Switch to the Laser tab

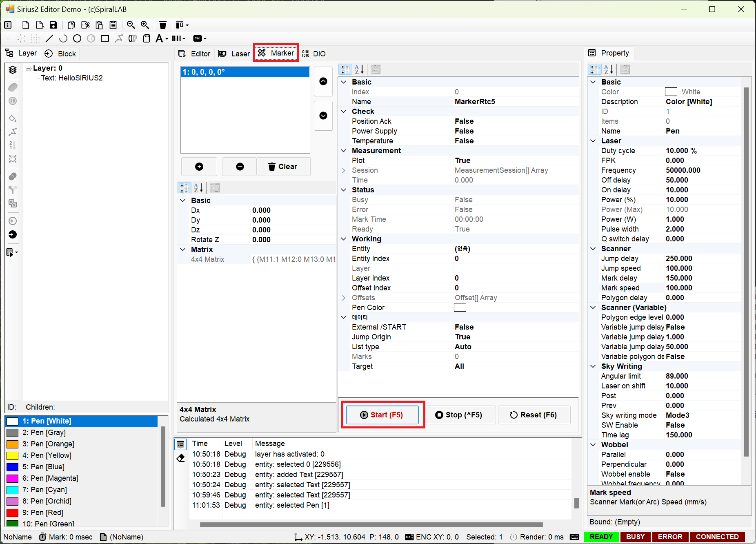coord(234,54)
